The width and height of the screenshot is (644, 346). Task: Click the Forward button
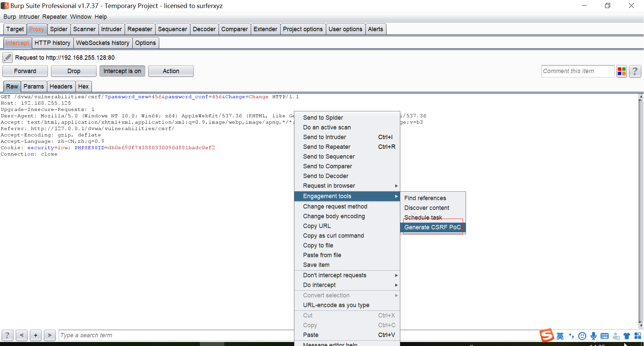point(25,71)
